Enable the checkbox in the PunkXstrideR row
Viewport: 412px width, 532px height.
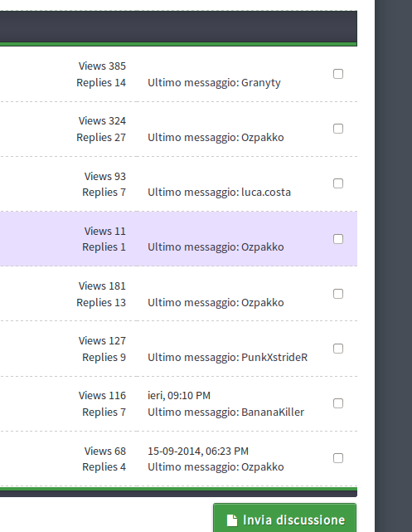[338, 349]
